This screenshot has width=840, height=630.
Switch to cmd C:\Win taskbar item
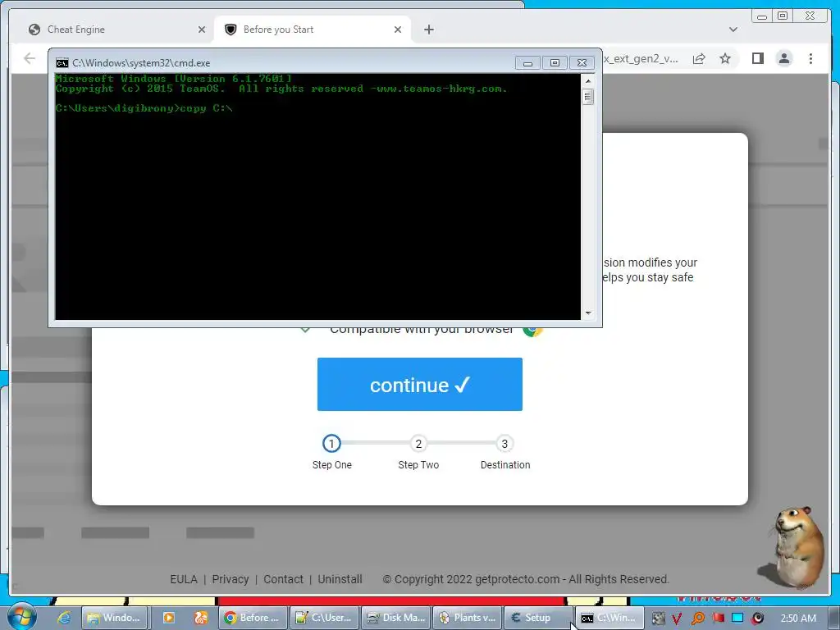(x=609, y=618)
